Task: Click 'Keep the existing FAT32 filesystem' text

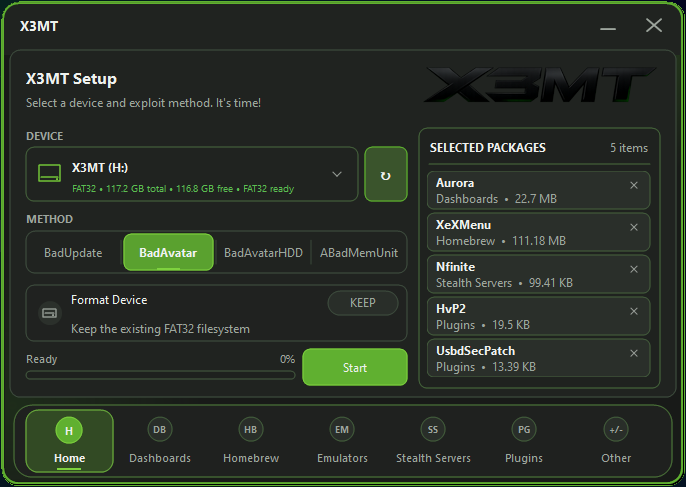Action: [160, 329]
